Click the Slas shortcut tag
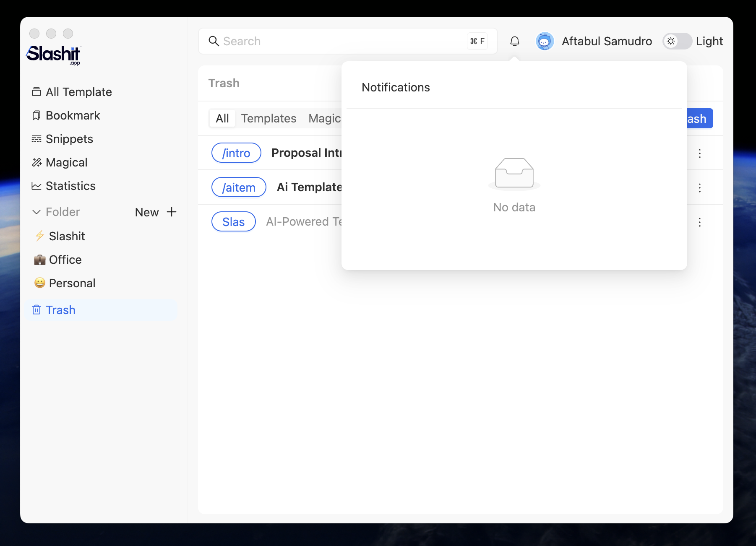The image size is (756, 546). [x=234, y=222]
